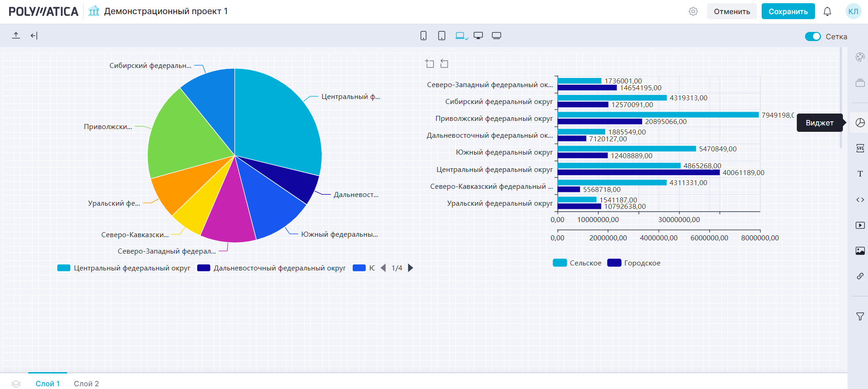868x389 pixels.
Task: Select the Слой 1 tab
Action: coord(47,384)
